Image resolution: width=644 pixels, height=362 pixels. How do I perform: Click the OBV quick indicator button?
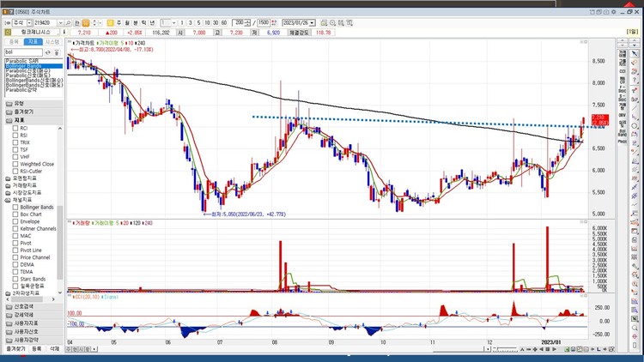623,115
